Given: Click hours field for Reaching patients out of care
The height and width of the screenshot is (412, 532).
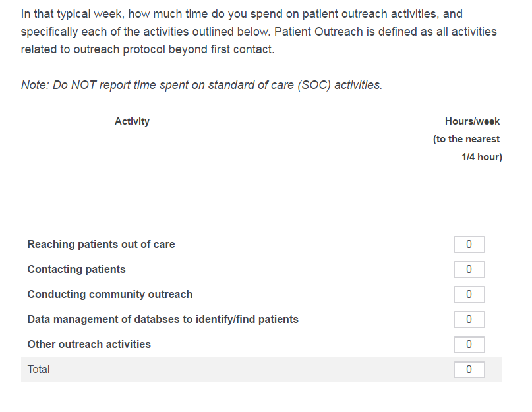Looking at the screenshot, I should click(x=469, y=245).
